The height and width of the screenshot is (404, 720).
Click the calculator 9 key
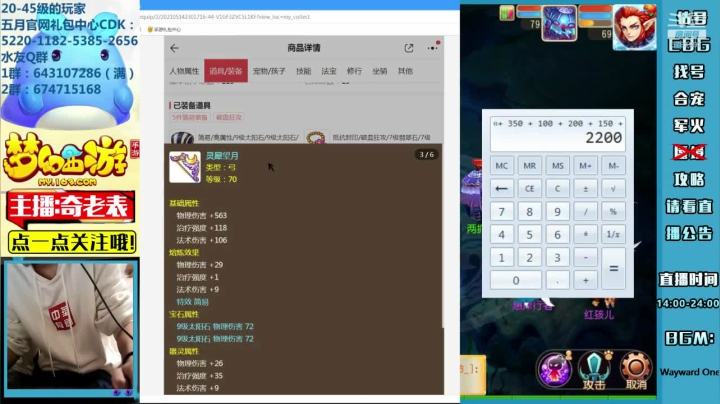pyautogui.click(x=557, y=212)
